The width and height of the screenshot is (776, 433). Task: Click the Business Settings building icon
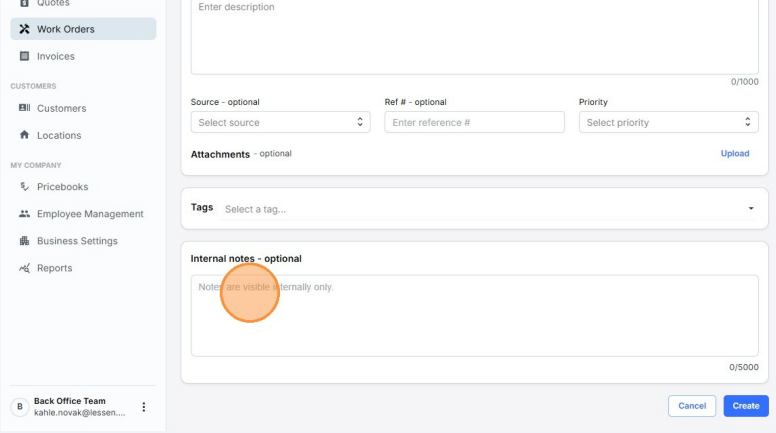(x=24, y=241)
